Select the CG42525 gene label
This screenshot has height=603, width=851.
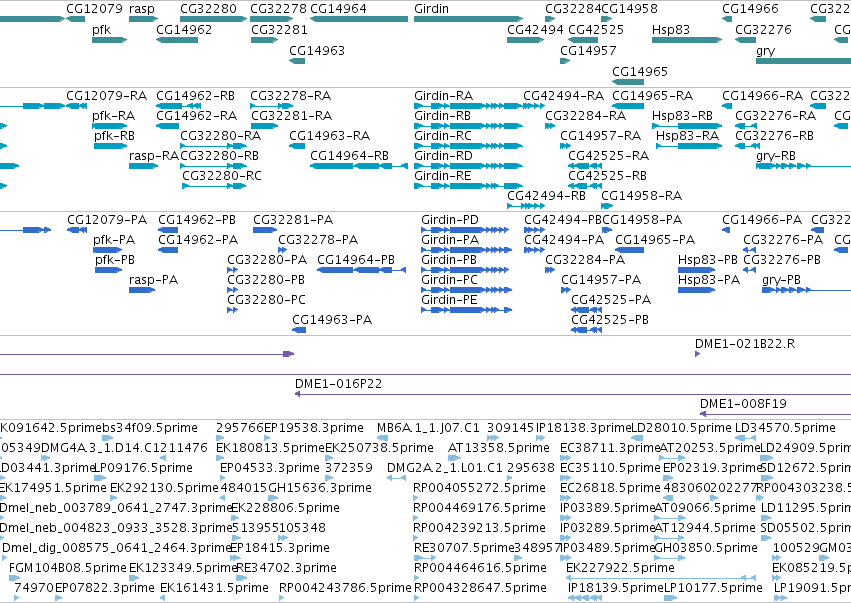click(596, 29)
